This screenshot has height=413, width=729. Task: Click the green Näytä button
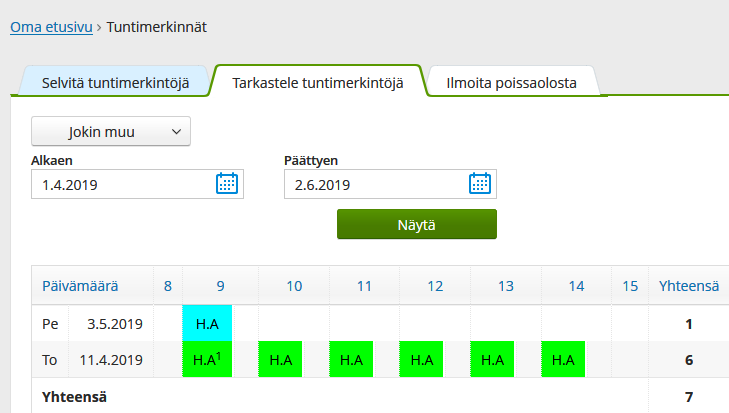tap(417, 224)
